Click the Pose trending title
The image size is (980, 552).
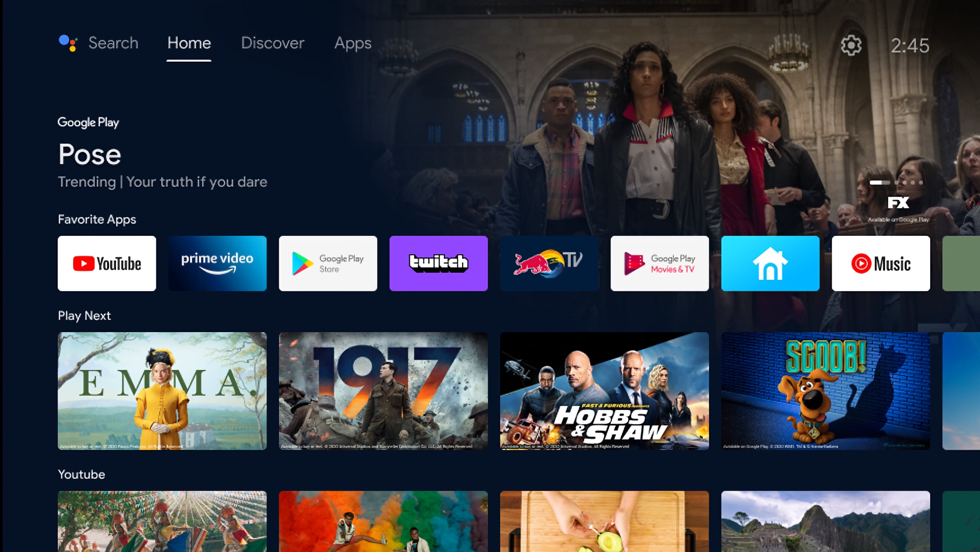[89, 154]
